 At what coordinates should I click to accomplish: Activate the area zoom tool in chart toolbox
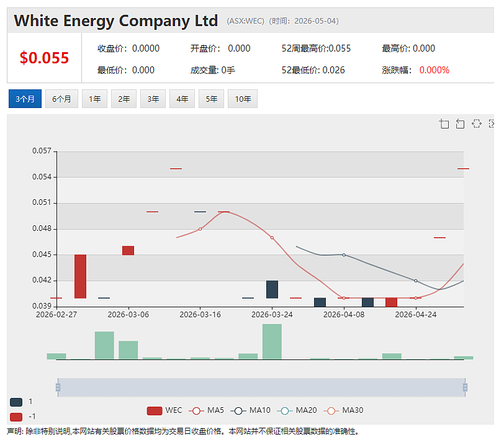[x=444, y=124]
